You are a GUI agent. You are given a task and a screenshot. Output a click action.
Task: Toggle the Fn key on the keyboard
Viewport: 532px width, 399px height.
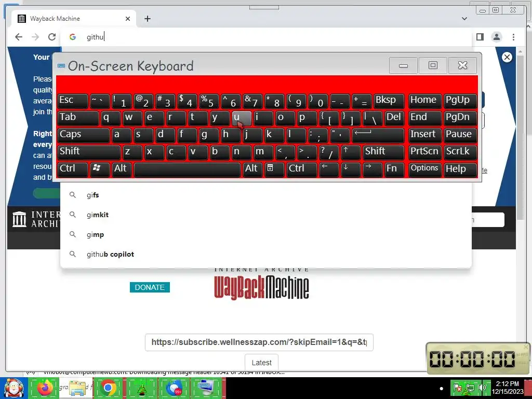(394, 169)
